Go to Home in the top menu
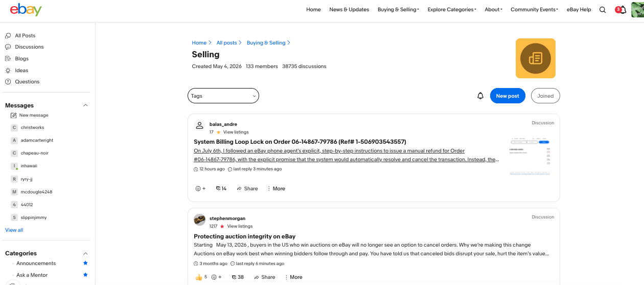This screenshot has height=285, width=644. tap(313, 10)
